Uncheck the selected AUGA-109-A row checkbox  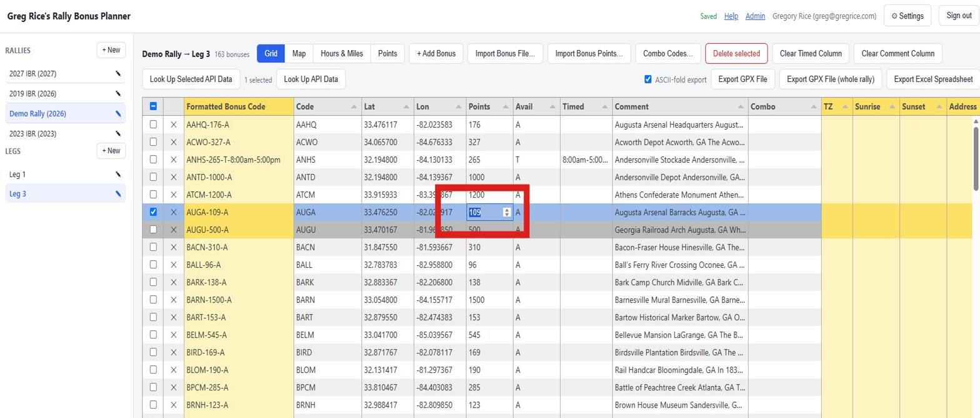[x=153, y=212]
